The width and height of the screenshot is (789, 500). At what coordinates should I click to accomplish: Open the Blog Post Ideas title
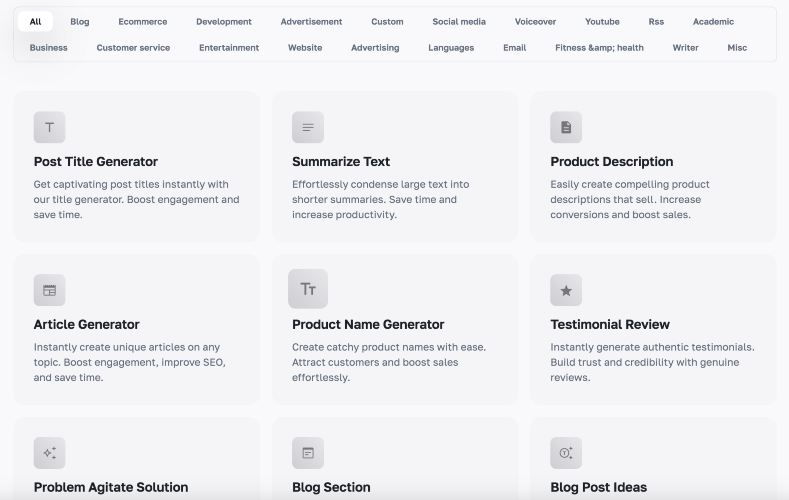[x=598, y=487]
